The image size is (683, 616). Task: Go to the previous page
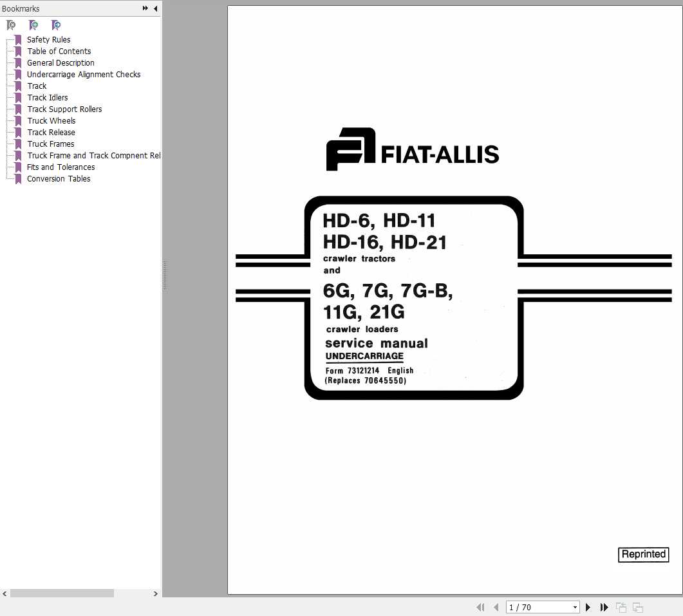496,607
